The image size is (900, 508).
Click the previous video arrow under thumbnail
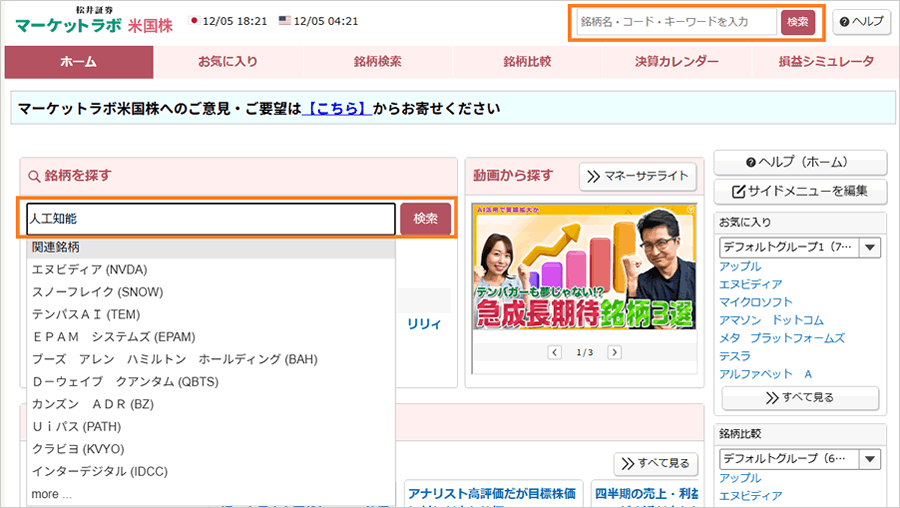pos(554,352)
